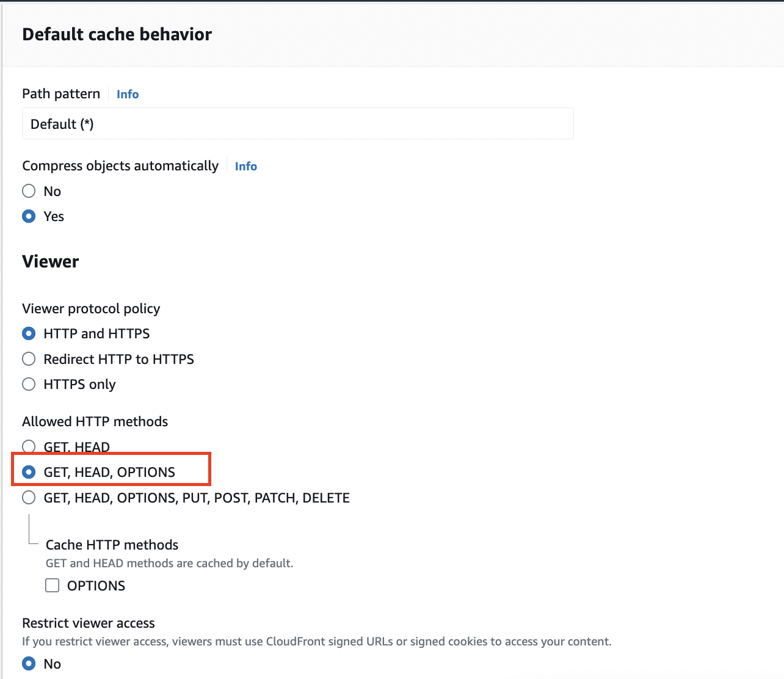Select the GET, HEAD allowed methods option
Screen dimensions: 784x679
point(29,446)
